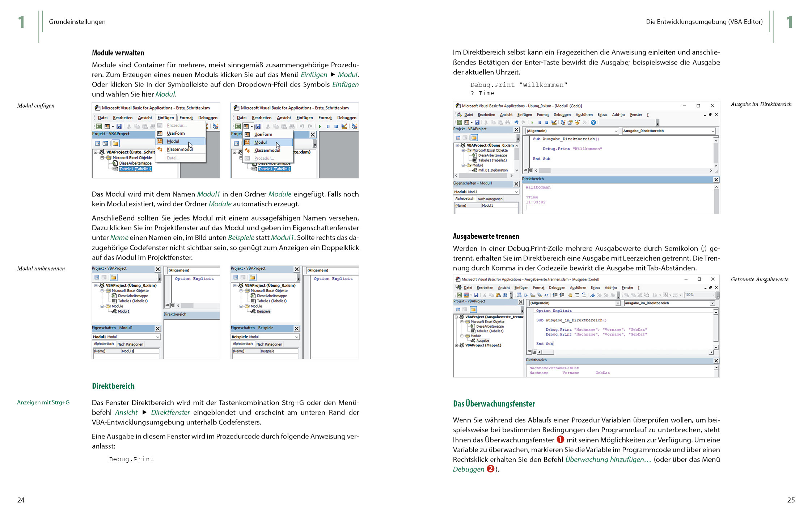Click the hand breakpoint icon in Ausgabewerte_trennen toolbar
This screenshot has height=513, width=812.
point(570,295)
